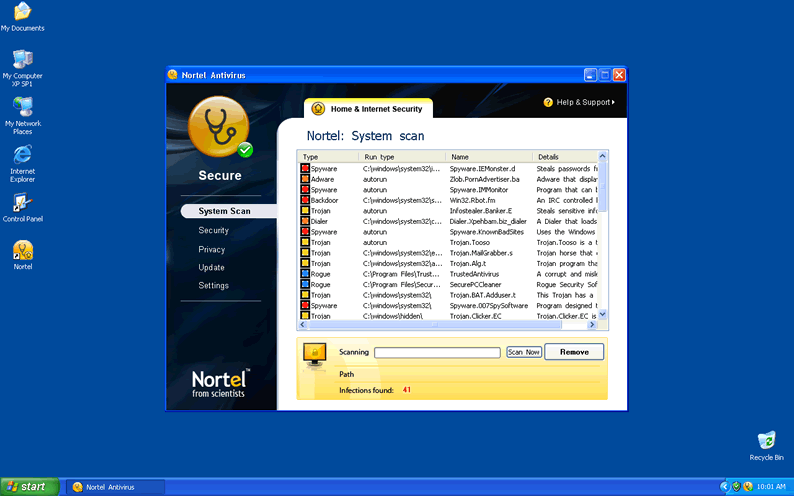Sort the threat list by the Name column
Image resolution: width=794 pixels, height=496 pixels.
(x=488, y=157)
